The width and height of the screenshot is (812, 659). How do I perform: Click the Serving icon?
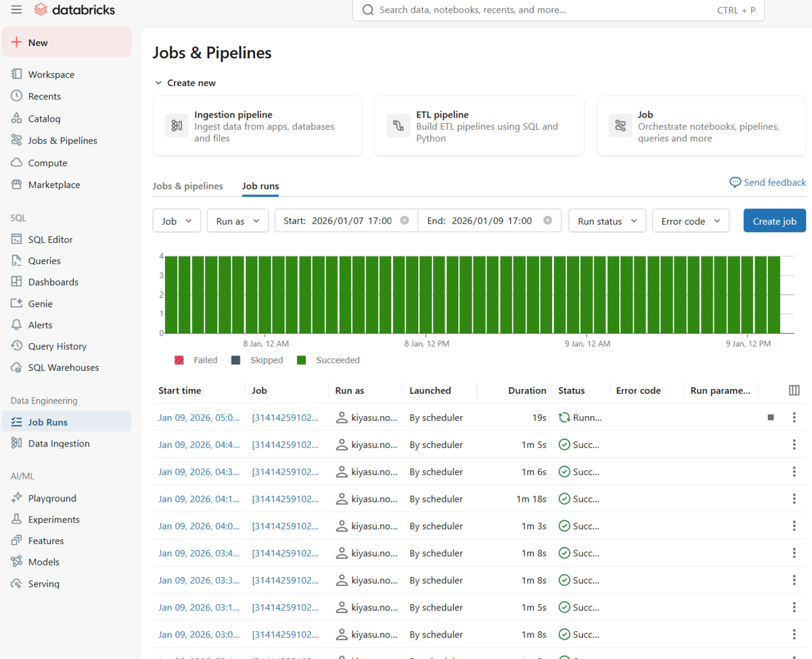click(x=16, y=584)
